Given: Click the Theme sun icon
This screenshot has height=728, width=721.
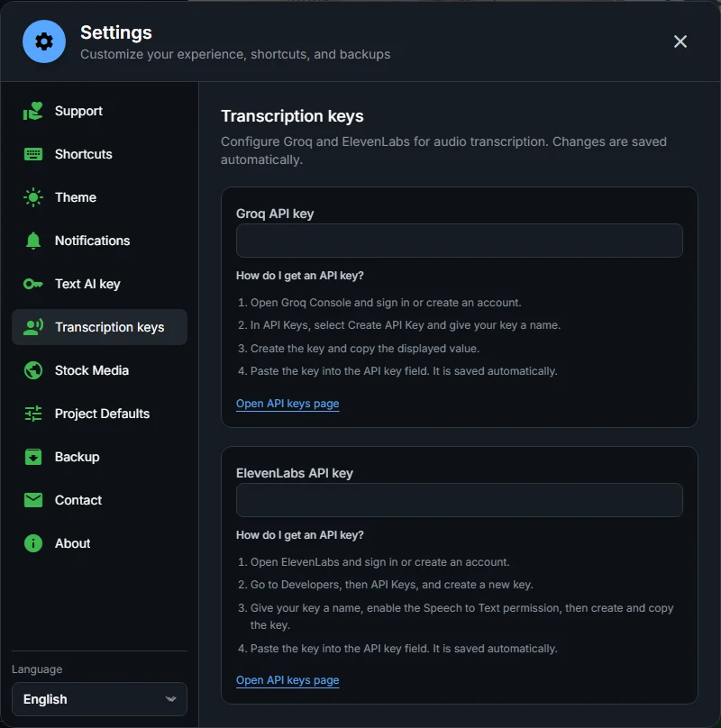Looking at the screenshot, I should point(33,197).
